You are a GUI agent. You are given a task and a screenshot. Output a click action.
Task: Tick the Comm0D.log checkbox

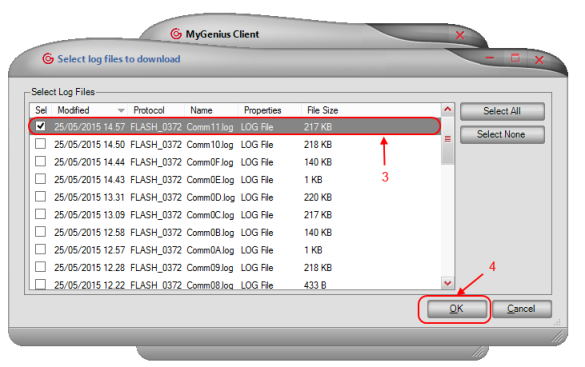click(40, 196)
